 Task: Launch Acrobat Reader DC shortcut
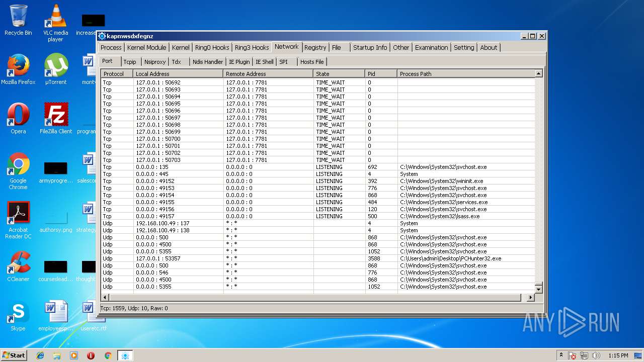pyautogui.click(x=18, y=220)
